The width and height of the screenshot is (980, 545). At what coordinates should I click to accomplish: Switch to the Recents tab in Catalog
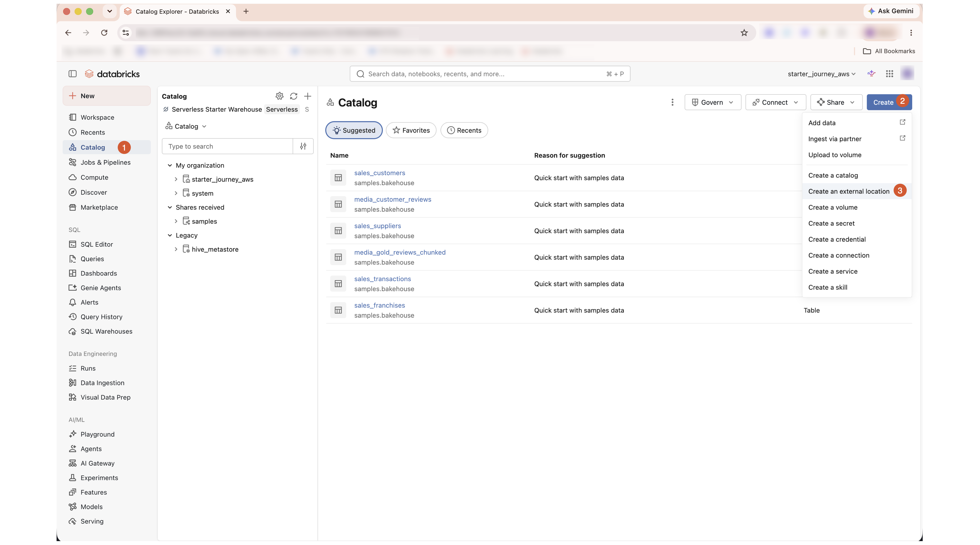point(464,130)
